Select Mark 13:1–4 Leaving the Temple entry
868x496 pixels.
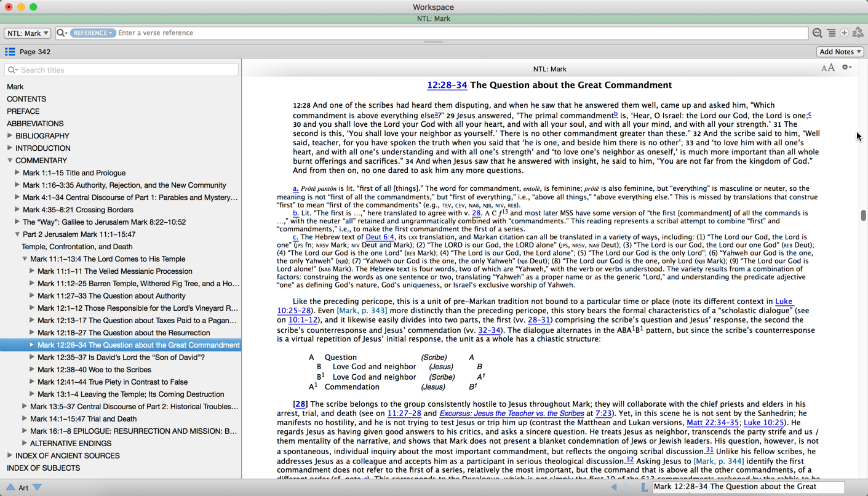[130, 394]
